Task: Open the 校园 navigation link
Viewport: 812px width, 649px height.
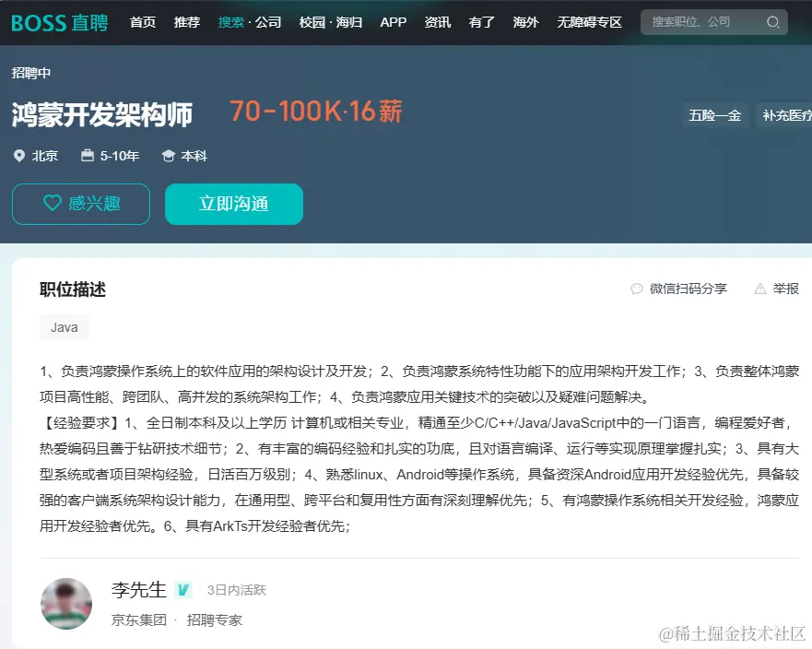Action: pyautogui.click(x=312, y=22)
